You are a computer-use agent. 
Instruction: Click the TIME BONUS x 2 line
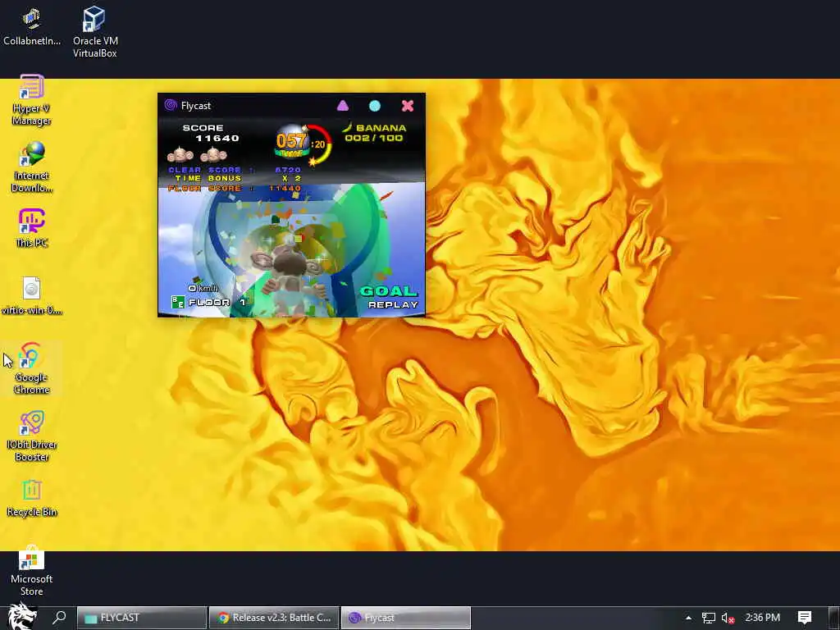[x=238, y=178]
